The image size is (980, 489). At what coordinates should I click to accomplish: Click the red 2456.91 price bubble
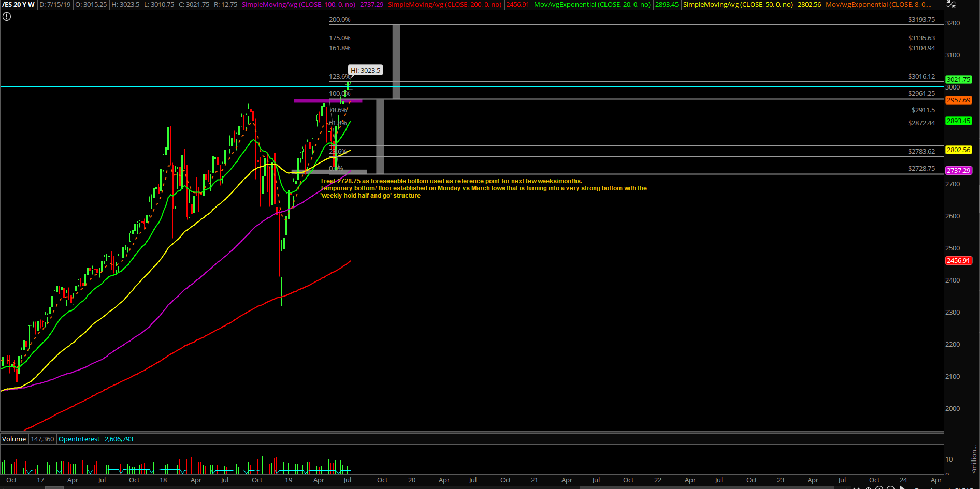coord(958,261)
